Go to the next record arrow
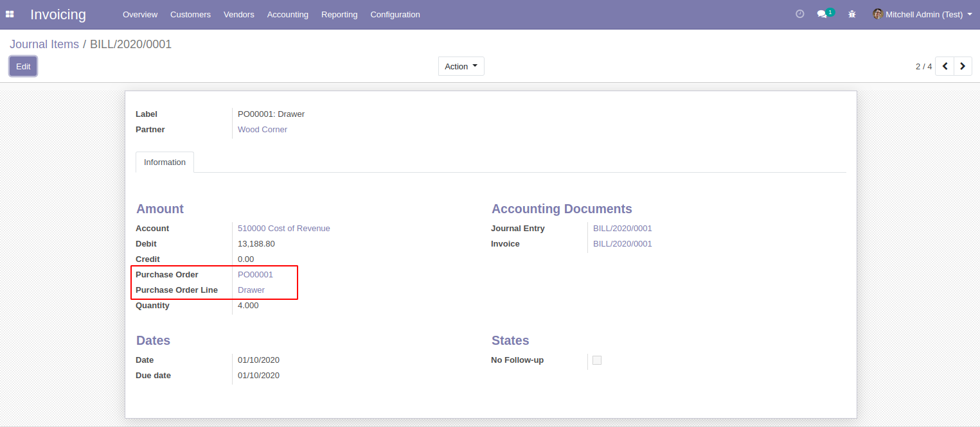 pyautogui.click(x=963, y=65)
